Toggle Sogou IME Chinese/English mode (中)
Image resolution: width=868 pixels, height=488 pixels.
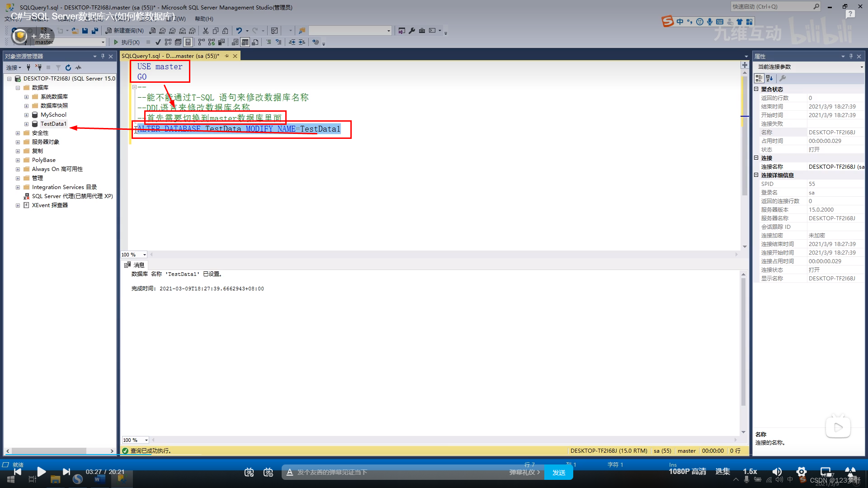pyautogui.click(x=680, y=22)
